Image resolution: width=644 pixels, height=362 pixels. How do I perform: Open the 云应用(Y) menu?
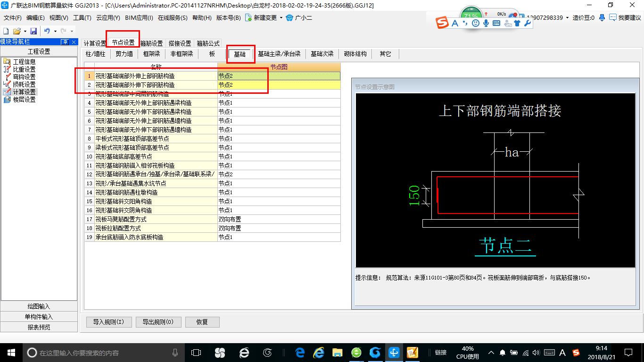[x=108, y=18]
